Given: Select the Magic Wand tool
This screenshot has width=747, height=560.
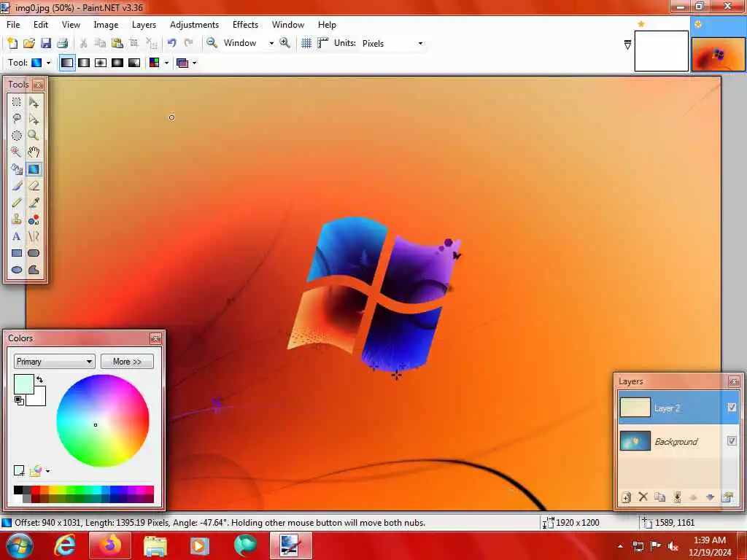Looking at the screenshot, I should click(x=17, y=152).
